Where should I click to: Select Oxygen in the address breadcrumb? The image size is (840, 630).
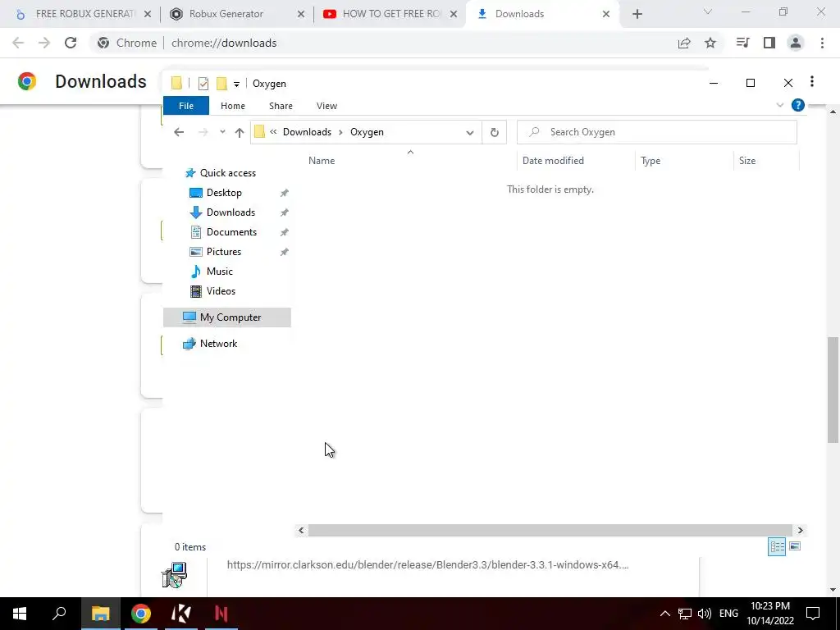point(367,132)
